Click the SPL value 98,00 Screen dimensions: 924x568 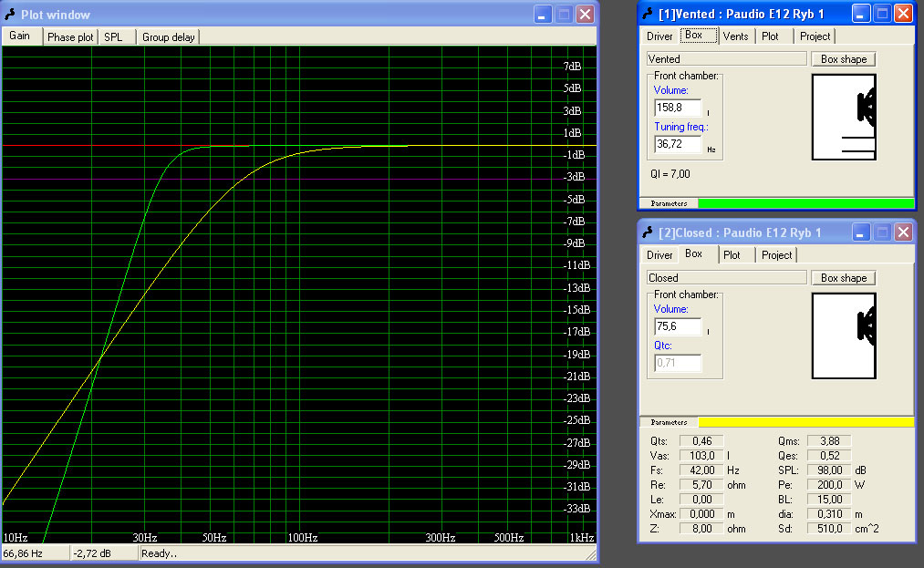coord(828,470)
